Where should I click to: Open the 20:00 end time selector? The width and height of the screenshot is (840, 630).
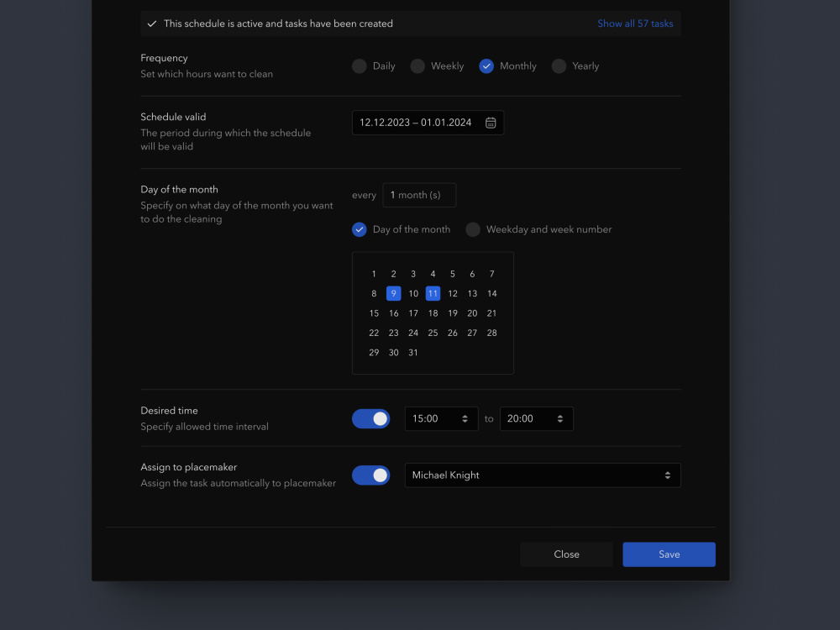pos(536,419)
